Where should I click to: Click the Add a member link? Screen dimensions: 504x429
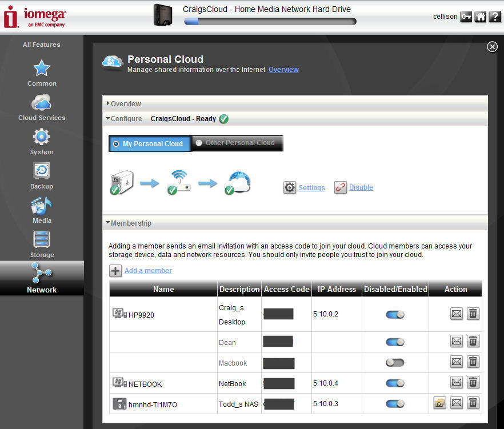tap(148, 271)
